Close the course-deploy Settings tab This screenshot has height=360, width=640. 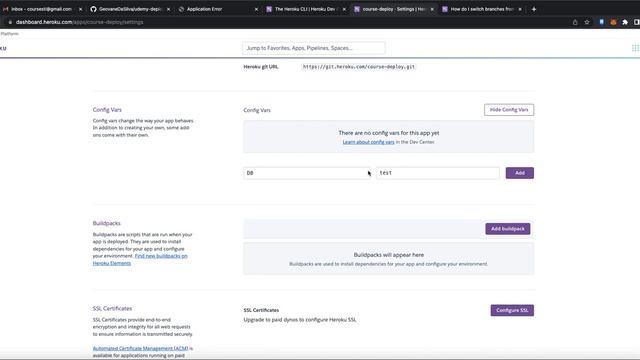[432, 9]
